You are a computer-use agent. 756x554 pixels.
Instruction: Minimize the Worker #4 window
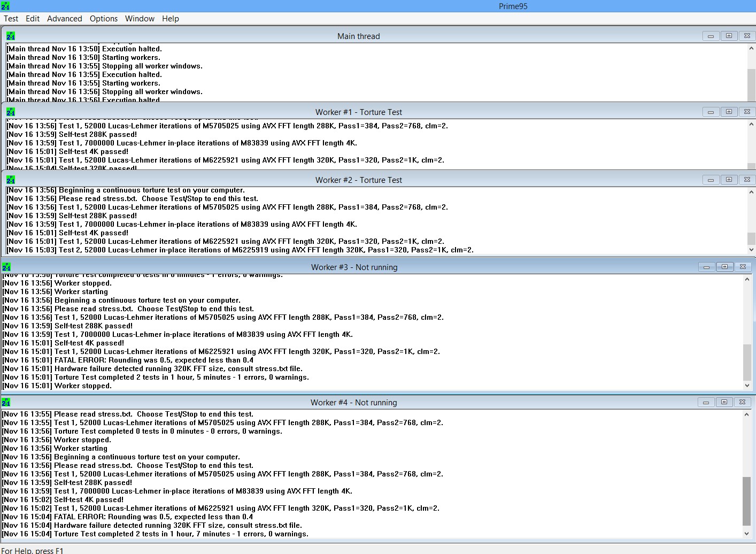[x=706, y=402]
